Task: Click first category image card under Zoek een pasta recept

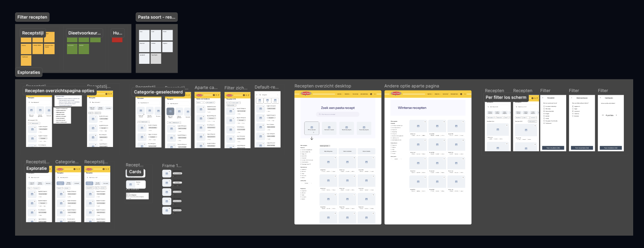Action: (x=312, y=128)
